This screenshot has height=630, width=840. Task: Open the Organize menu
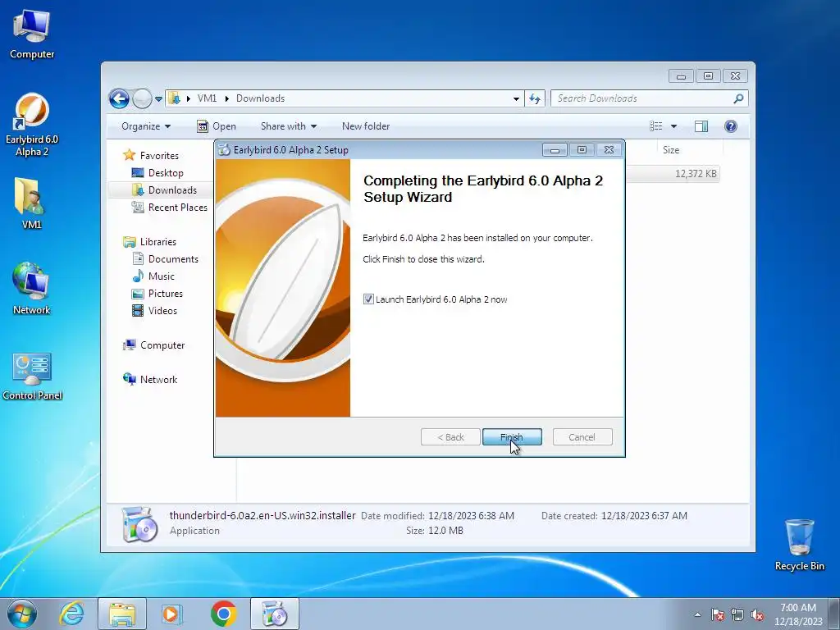point(146,126)
